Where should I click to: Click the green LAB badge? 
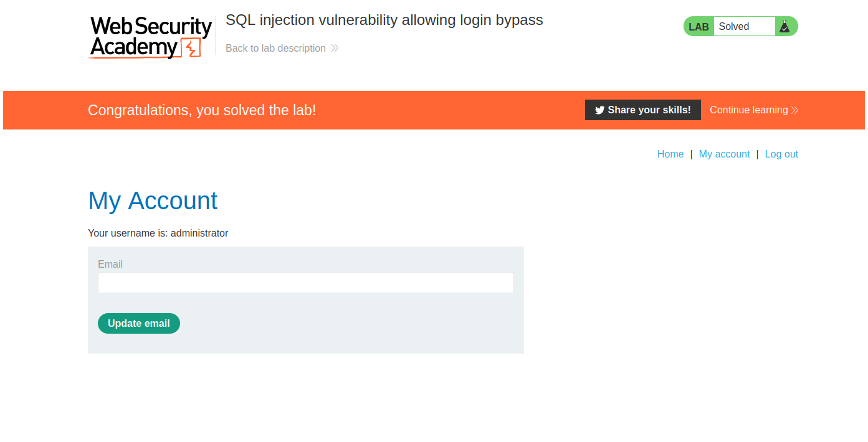[x=699, y=27]
